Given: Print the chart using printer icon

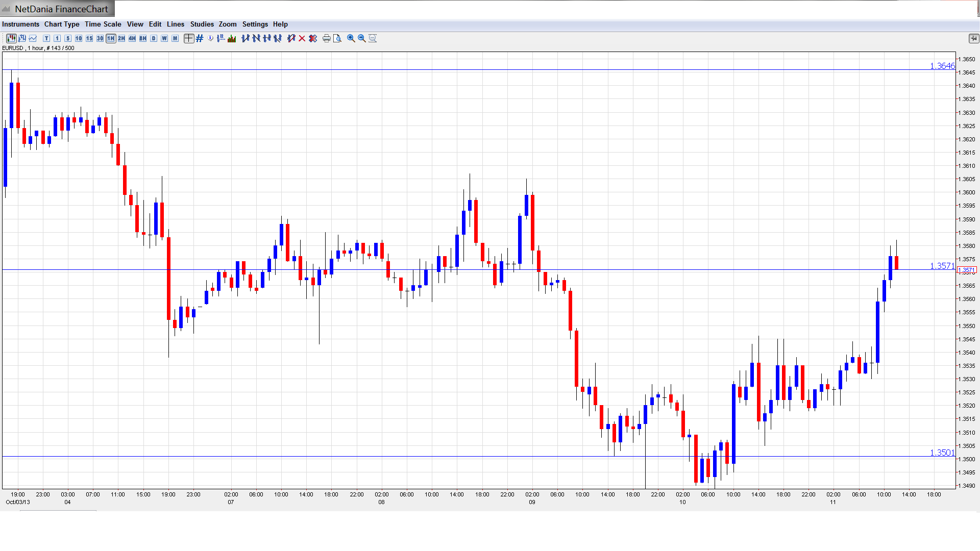Looking at the screenshot, I should click(327, 38).
